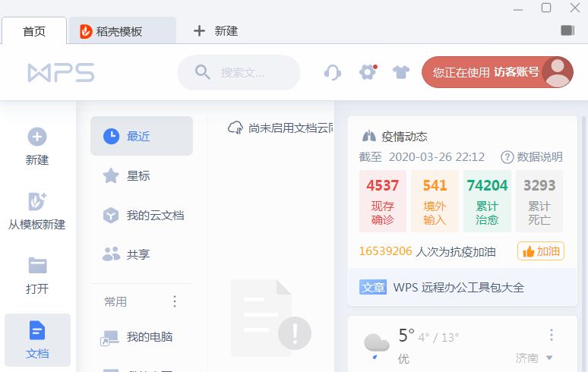Image resolution: width=588 pixels, height=372 pixels.
Task: Click the 5° current temperature
Action: click(x=406, y=336)
